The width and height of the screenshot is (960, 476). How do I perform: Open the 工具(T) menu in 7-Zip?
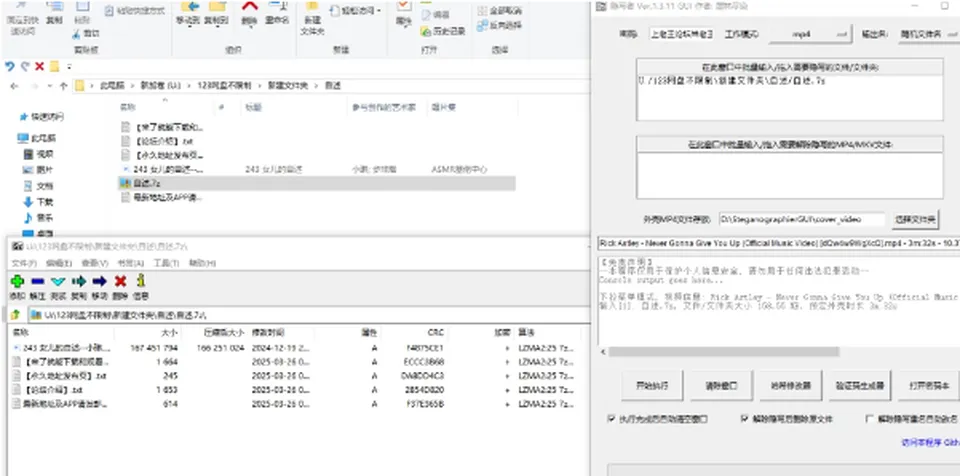click(x=166, y=263)
